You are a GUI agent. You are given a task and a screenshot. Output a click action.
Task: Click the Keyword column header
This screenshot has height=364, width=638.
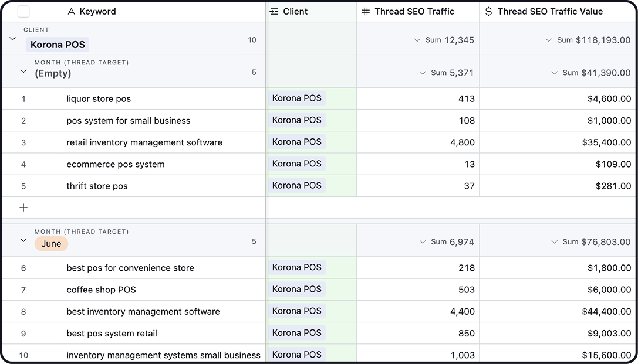tap(97, 12)
